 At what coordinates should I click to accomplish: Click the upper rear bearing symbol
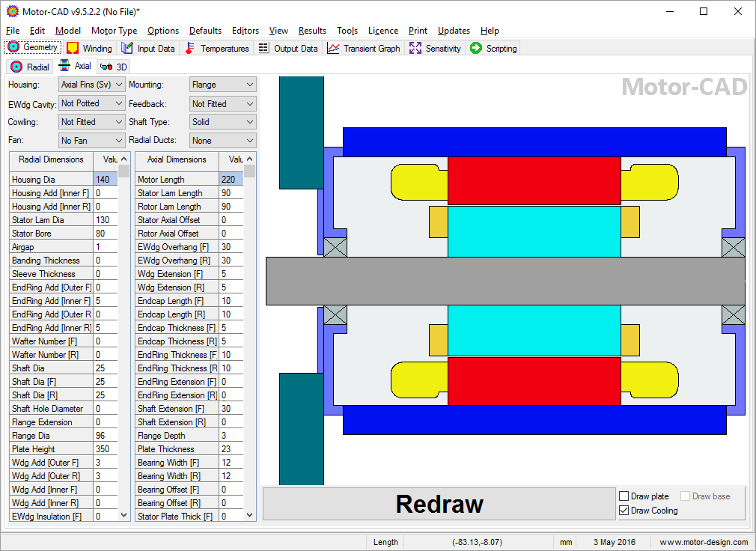[x=734, y=247]
